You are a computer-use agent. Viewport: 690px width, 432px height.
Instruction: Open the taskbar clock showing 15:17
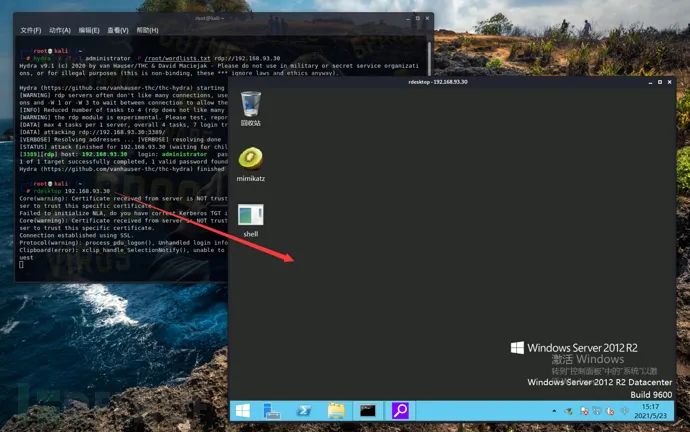pyautogui.click(x=650, y=411)
